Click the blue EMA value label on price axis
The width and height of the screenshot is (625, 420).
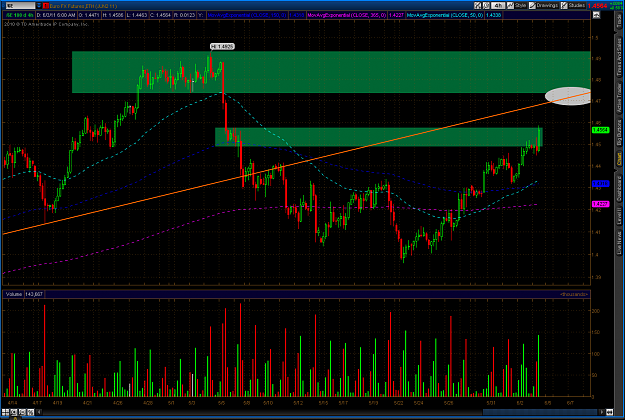600,184
